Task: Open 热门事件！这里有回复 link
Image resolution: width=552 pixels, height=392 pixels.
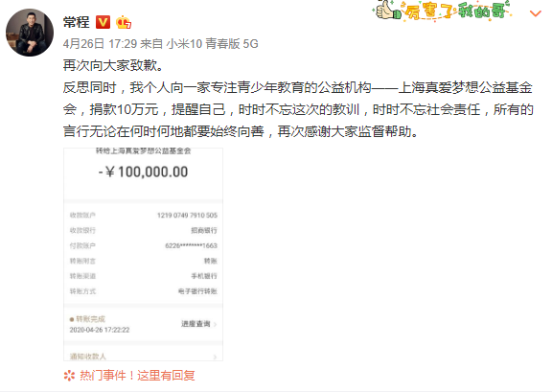Action: (137, 376)
